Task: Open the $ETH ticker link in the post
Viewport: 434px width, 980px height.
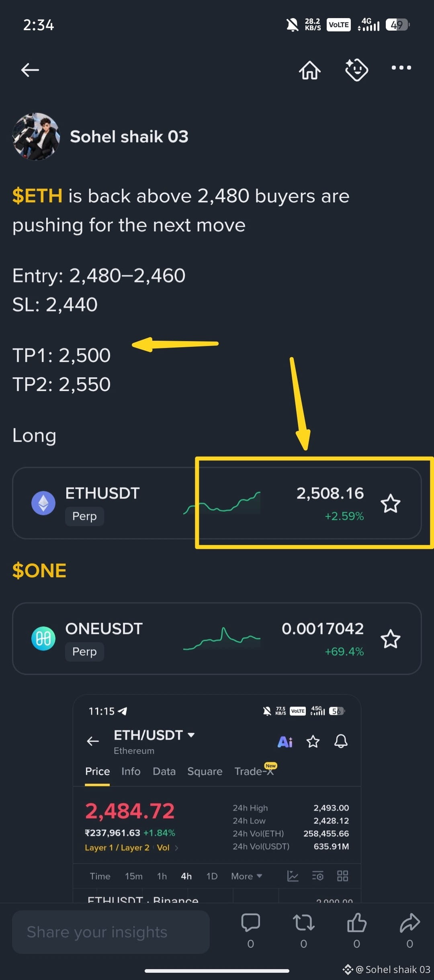Action: click(37, 196)
